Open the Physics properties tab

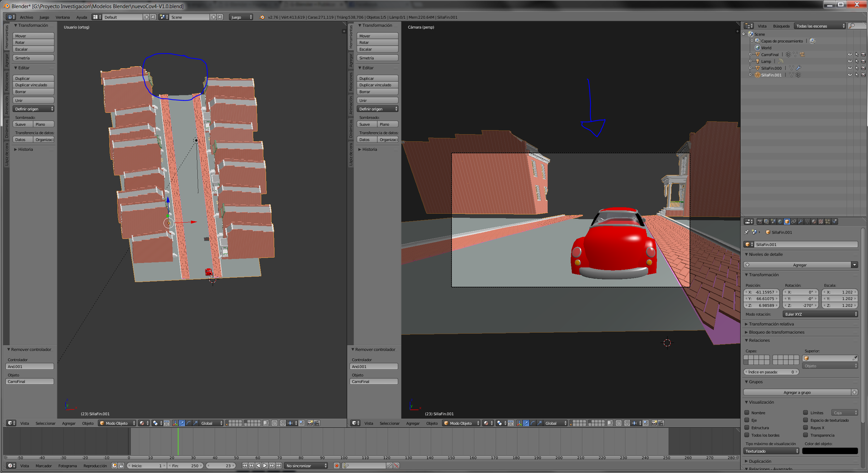point(834,222)
